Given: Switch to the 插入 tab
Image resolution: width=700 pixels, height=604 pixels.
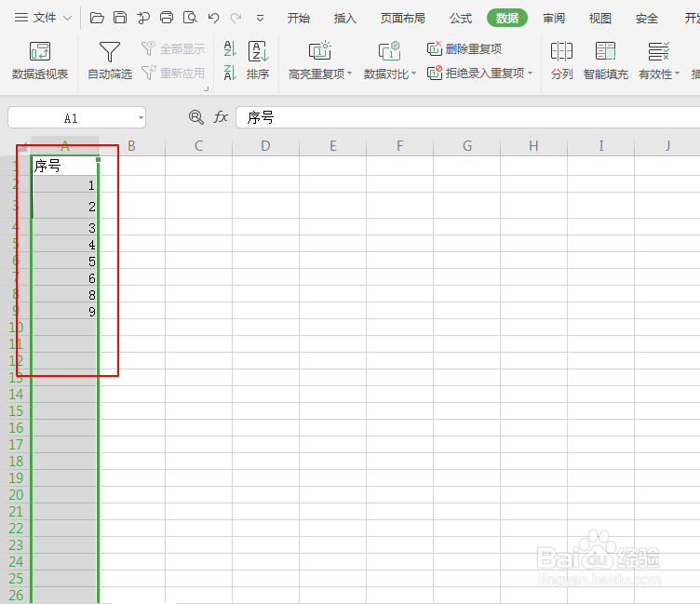Looking at the screenshot, I should pyautogui.click(x=344, y=19).
